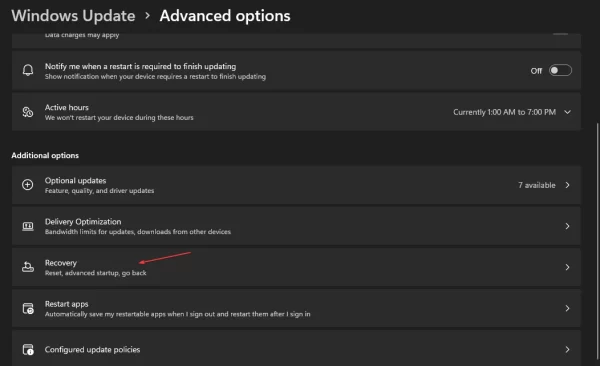Select the Recovery option label
The width and height of the screenshot is (600, 366).
pos(61,263)
